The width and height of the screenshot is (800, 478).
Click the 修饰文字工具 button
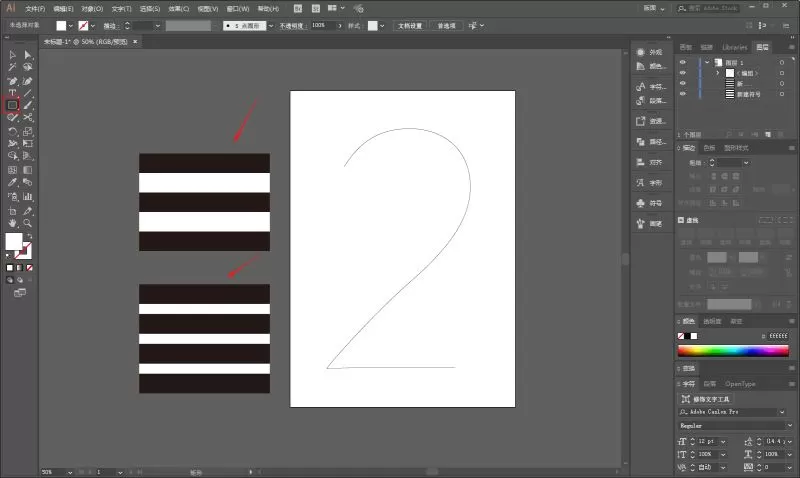click(706, 399)
